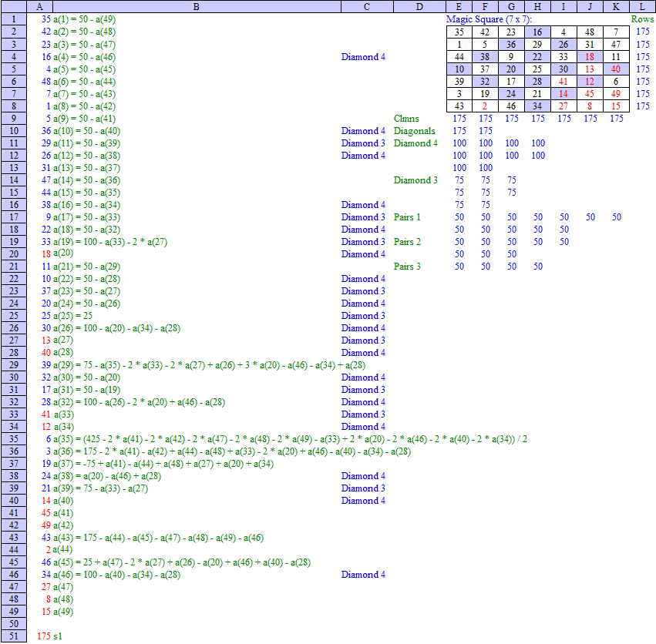Screen dimensions: 656x644
Task: Click the green 'Diamond 4' label in column D
Action: [415, 143]
